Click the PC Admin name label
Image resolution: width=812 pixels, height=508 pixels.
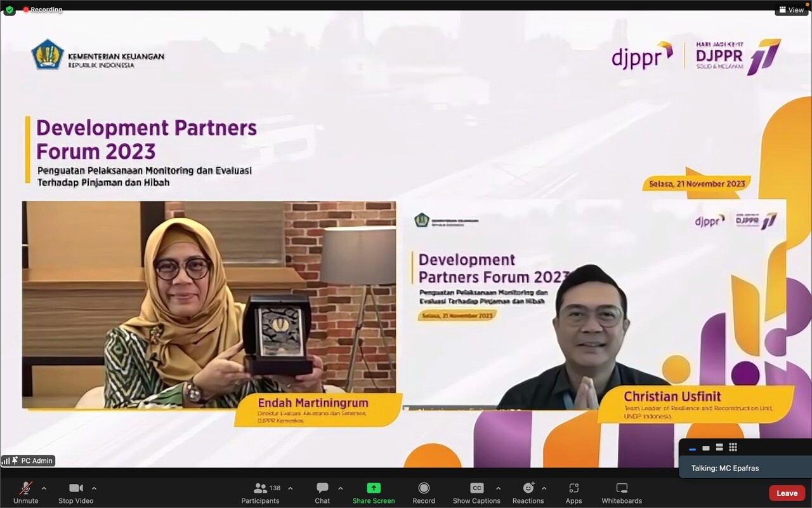click(36, 460)
